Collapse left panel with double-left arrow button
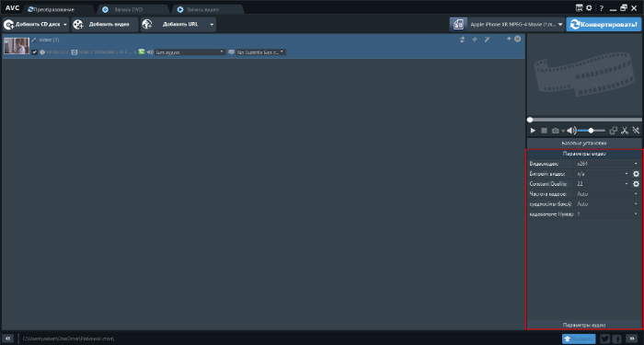 (7, 339)
